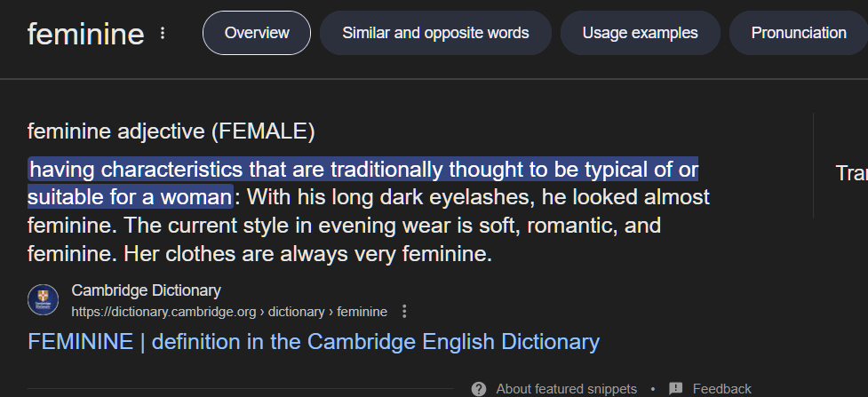Open the three-dot menu next to the Cambridge URL
The image size is (868, 397).
404,312
